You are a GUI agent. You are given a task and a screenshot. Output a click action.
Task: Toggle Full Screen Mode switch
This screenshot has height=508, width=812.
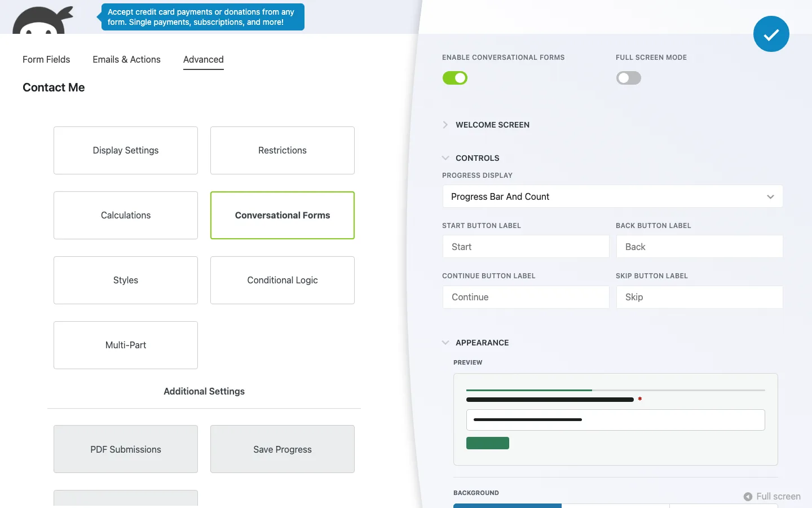pyautogui.click(x=629, y=78)
